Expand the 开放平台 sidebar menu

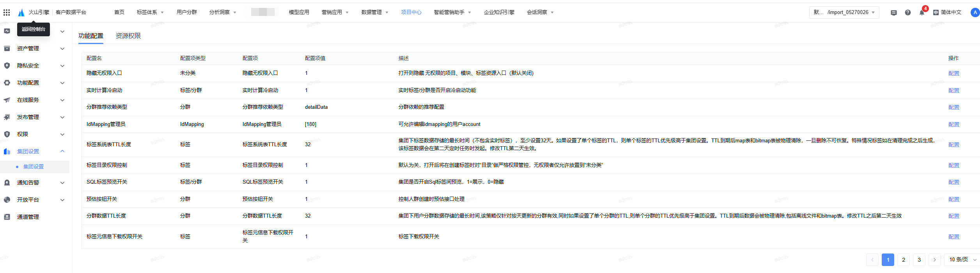[x=62, y=200]
